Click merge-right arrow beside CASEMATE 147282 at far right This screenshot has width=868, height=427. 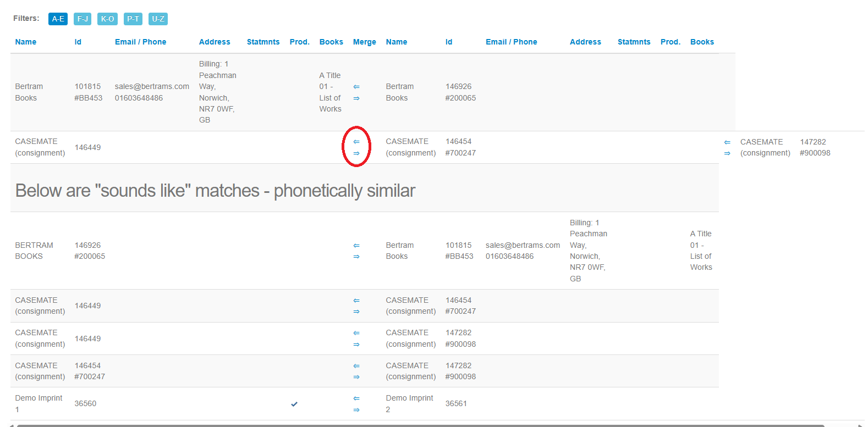[x=727, y=153]
